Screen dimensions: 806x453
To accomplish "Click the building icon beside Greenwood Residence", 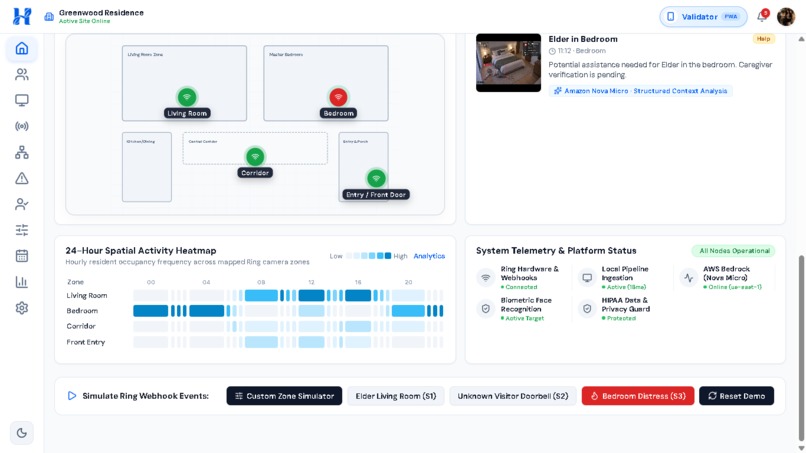I will (49, 16).
